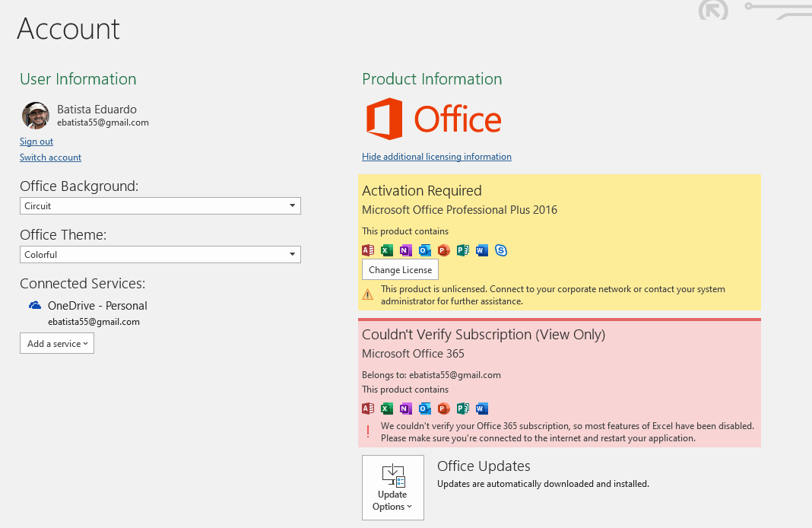Screen dimensions: 812x528
Task: Click the Excel icon under Microsoft Office 365
Action: click(x=387, y=409)
